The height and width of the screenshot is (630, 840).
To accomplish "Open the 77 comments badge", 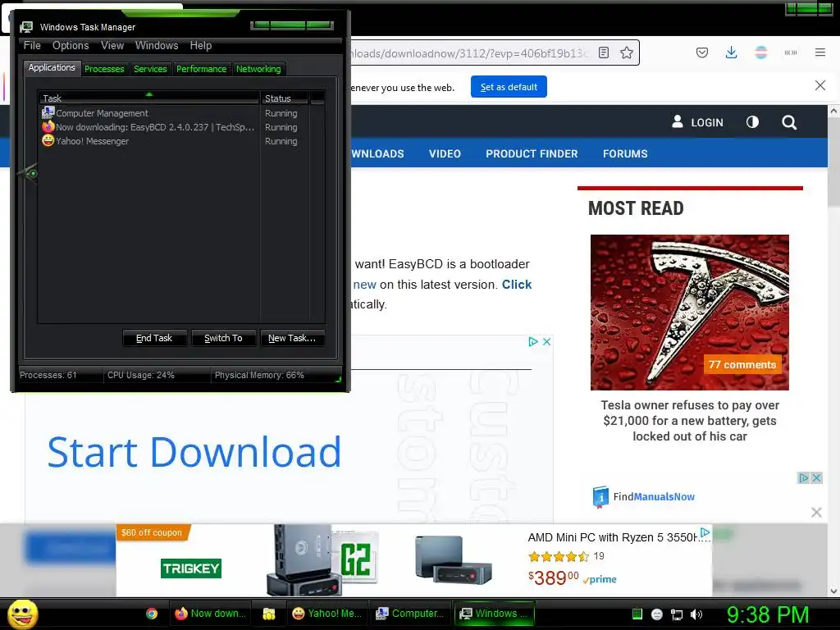I will 742,365.
